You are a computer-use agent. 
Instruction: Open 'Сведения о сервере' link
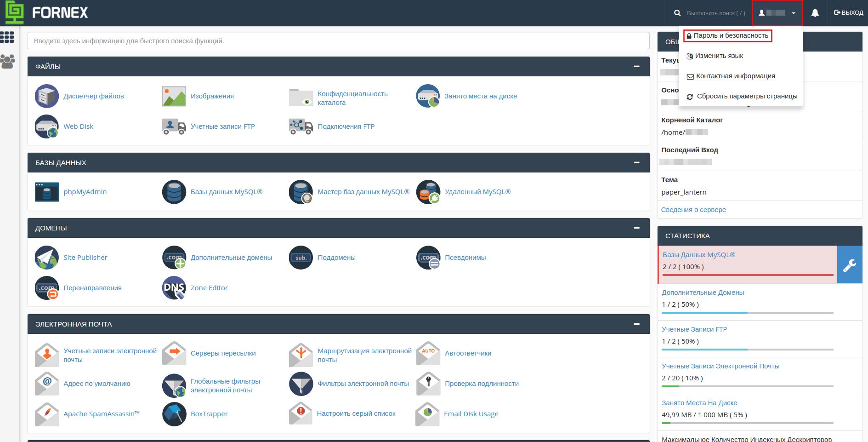click(x=693, y=210)
